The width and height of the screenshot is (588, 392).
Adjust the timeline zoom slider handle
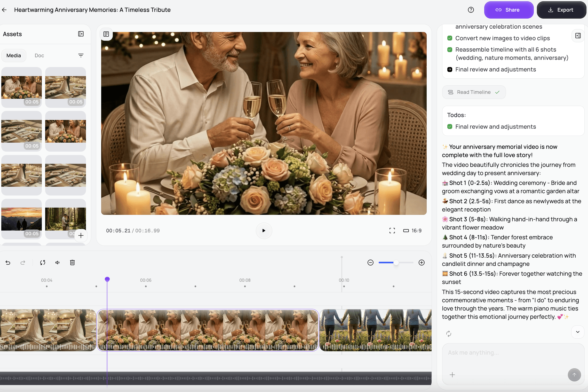tap(396, 263)
